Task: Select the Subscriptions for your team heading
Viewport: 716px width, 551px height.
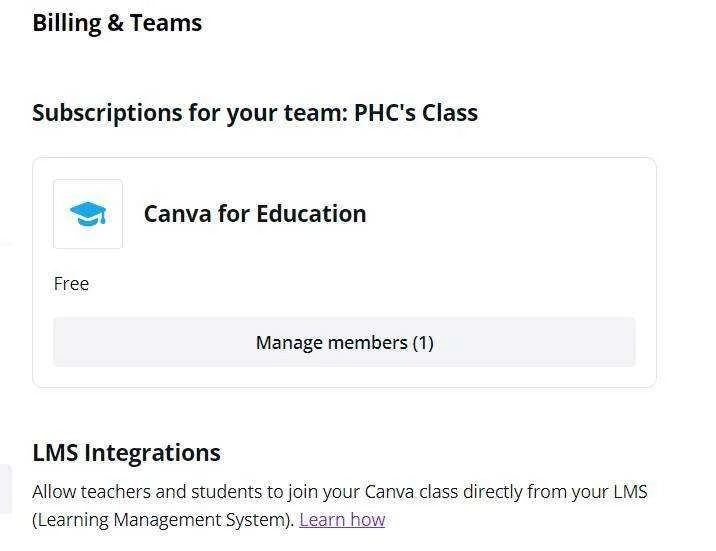Action: click(x=255, y=113)
